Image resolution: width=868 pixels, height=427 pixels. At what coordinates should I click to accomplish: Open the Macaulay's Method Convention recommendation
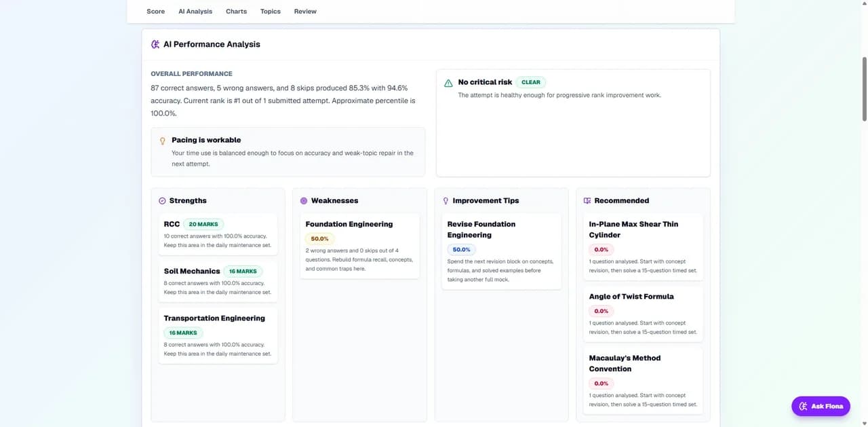click(625, 363)
